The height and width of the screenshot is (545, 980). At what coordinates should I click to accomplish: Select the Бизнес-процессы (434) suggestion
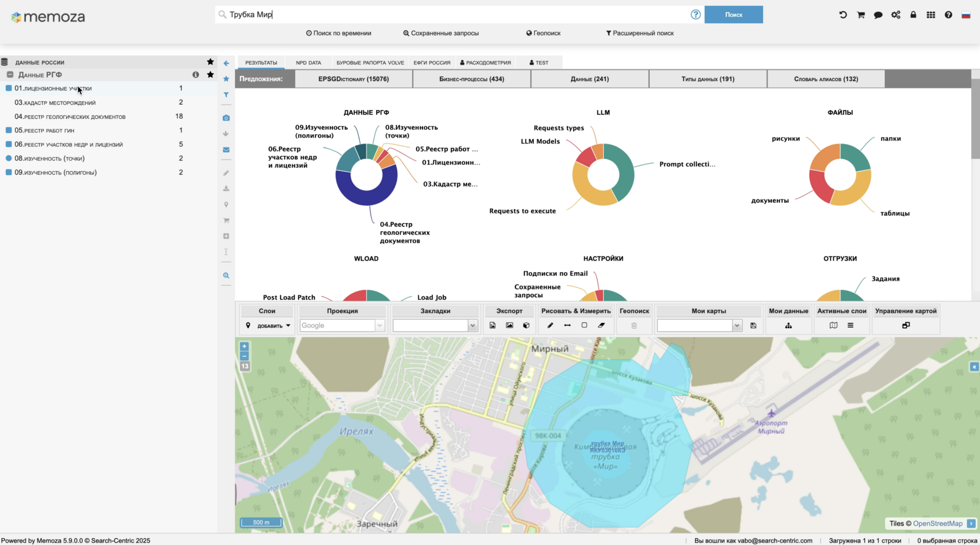[x=472, y=79]
